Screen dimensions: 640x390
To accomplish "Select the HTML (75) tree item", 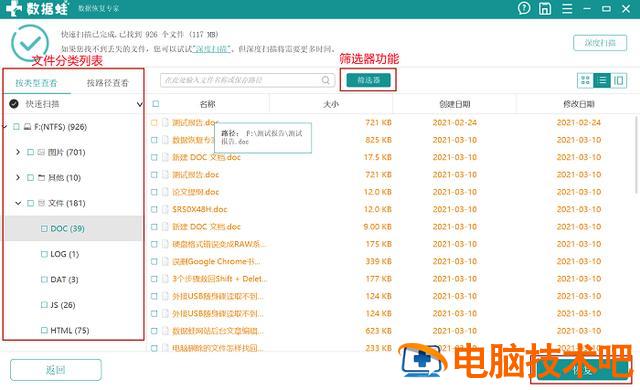I will tap(73, 330).
